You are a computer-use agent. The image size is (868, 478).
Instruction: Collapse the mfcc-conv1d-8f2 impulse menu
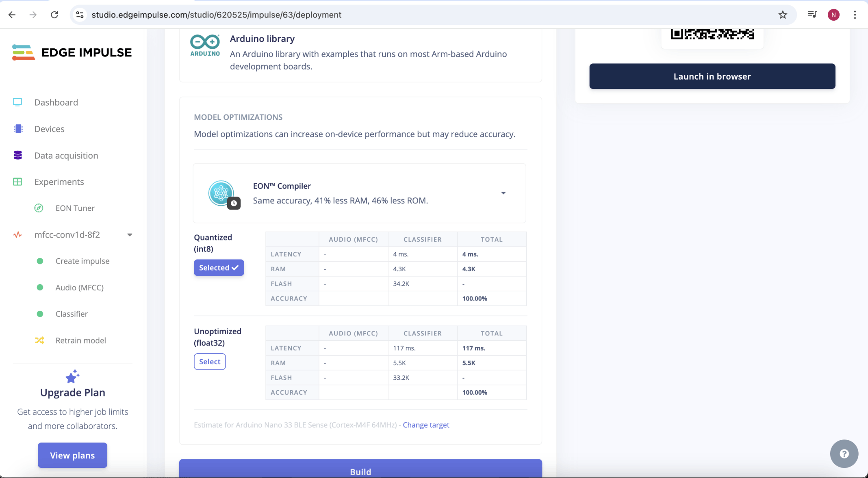(x=130, y=235)
